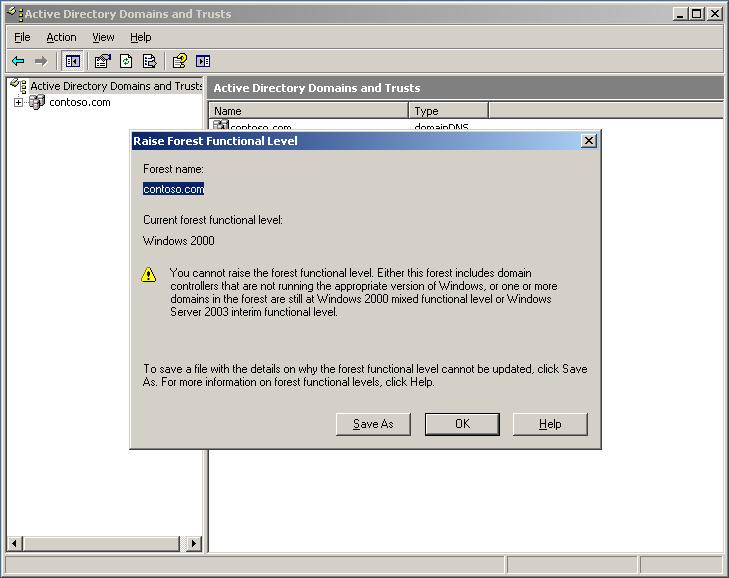Select contoso.com in the console tree
729x578 pixels.
pyautogui.click(x=80, y=102)
